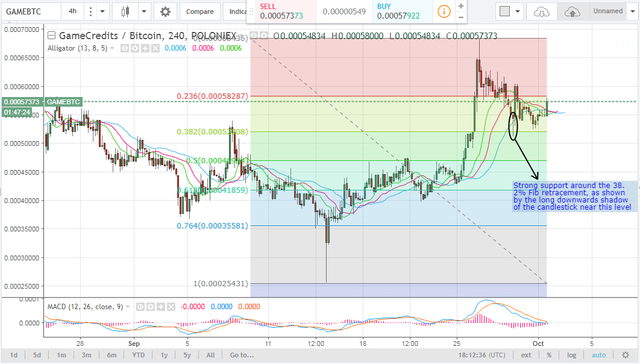Toggle percent scale button

point(549,355)
